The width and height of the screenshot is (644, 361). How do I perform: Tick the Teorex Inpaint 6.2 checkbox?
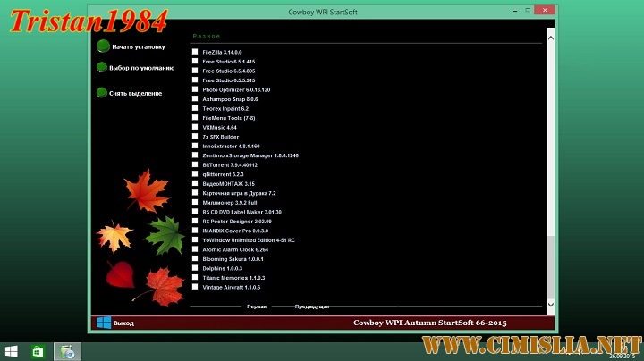pos(195,108)
